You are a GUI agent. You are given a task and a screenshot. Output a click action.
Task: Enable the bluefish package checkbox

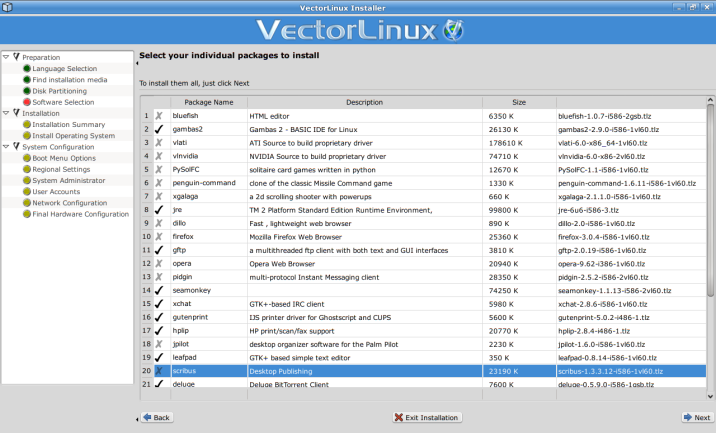159,116
